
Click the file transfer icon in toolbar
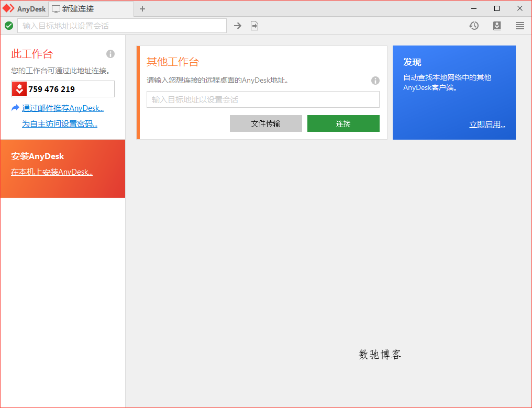click(254, 26)
